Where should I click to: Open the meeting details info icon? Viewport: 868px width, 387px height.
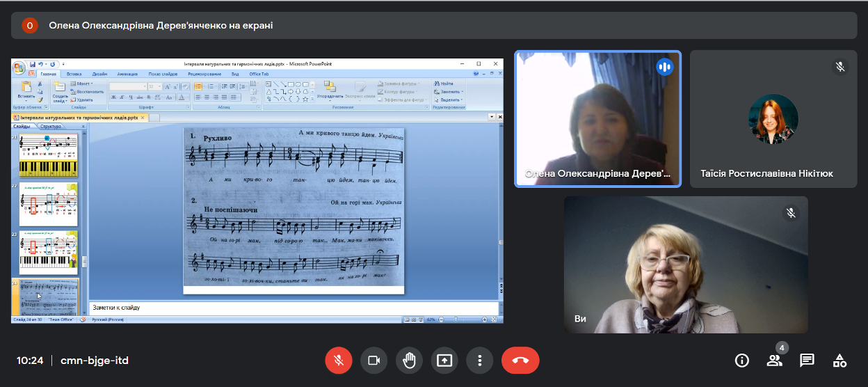click(x=742, y=361)
